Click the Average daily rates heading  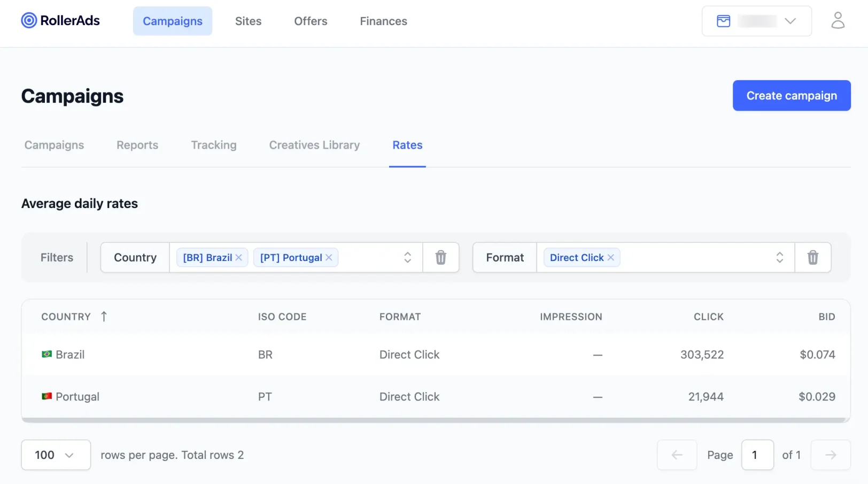click(x=80, y=204)
